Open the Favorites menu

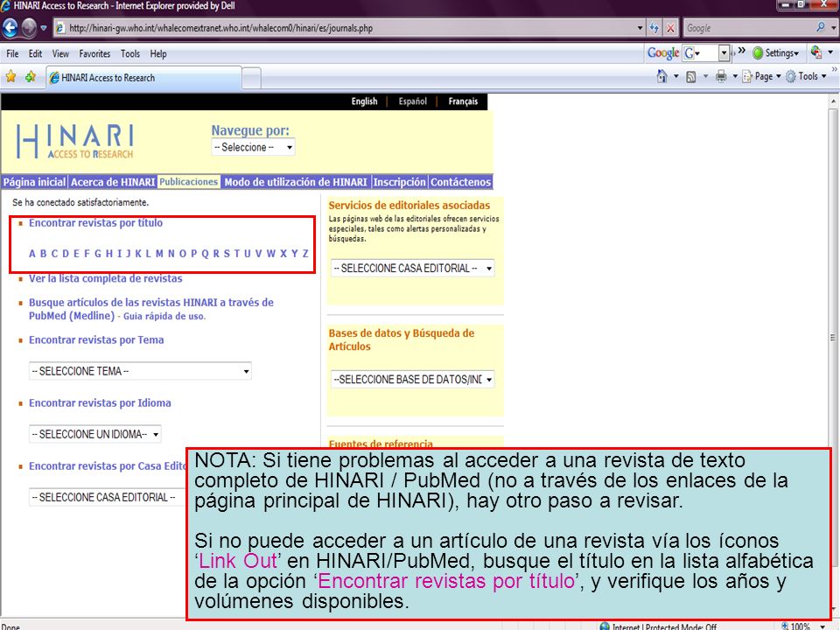(94, 53)
